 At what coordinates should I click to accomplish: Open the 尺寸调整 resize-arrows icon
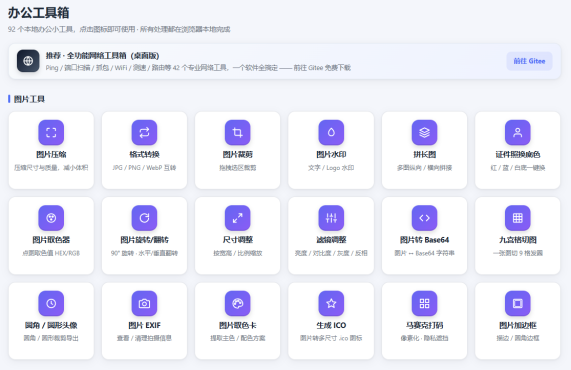[x=237, y=218]
